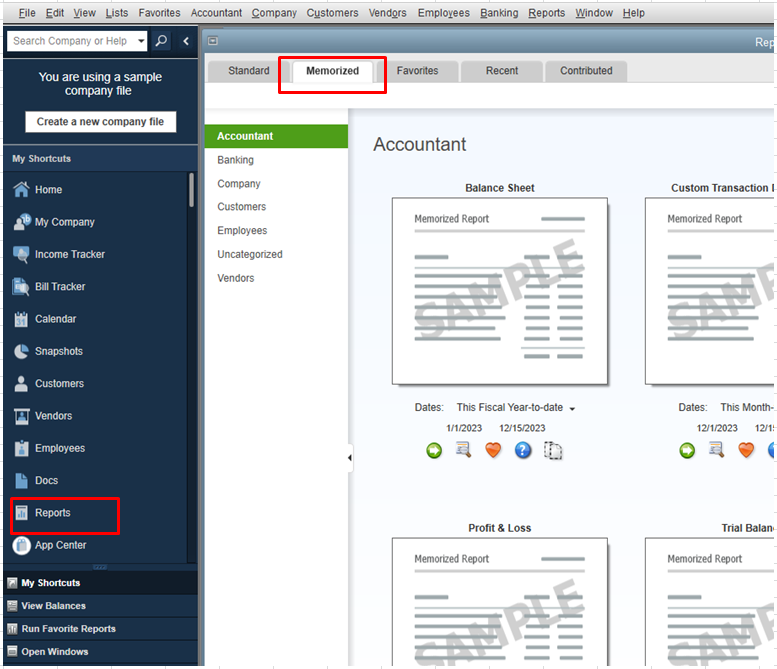This screenshot has width=777, height=669.
Task: Open Snapshots shortcut
Action: [48, 351]
